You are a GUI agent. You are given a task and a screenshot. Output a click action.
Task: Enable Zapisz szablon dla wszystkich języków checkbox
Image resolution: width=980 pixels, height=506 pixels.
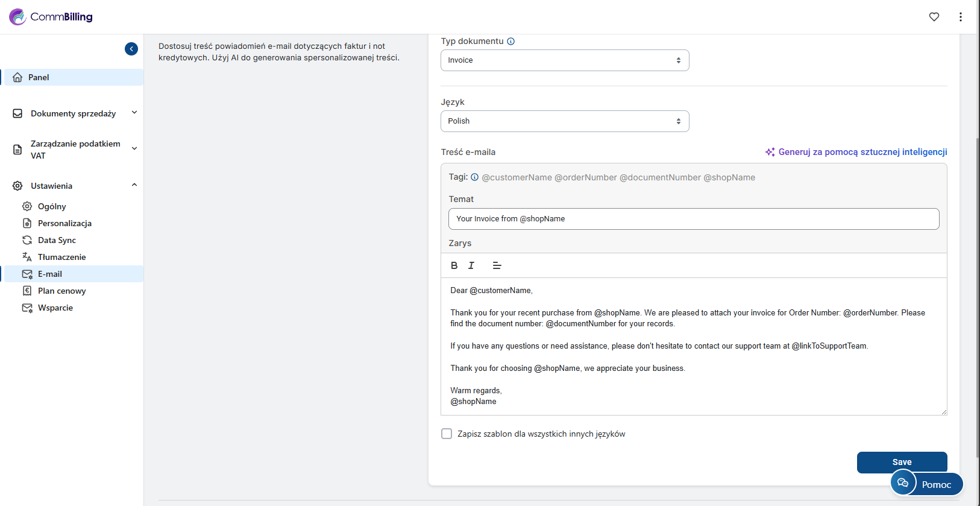(x=447, y=434)
